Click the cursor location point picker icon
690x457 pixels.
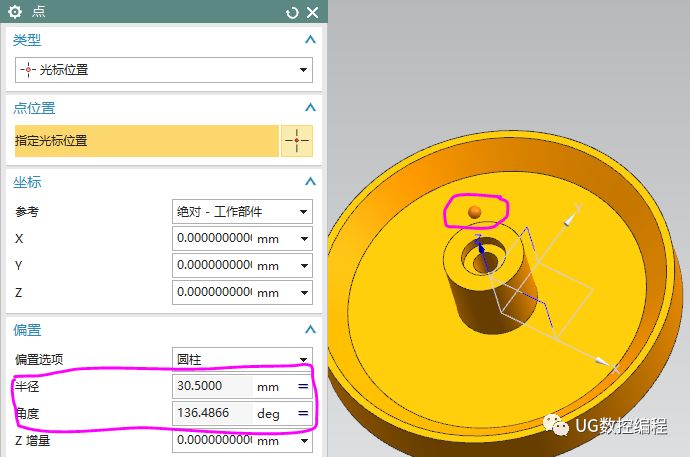pyautogui.click(x=297, y=141)
